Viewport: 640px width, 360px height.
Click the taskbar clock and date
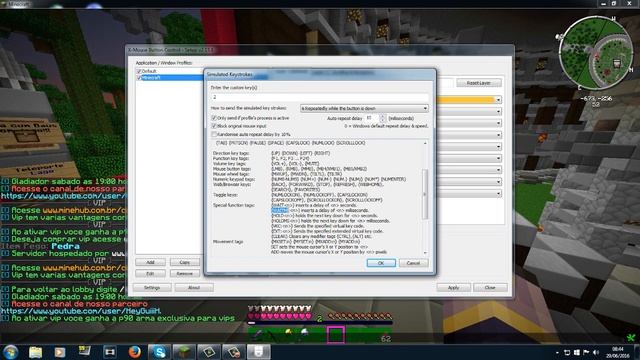coord(618,352)
